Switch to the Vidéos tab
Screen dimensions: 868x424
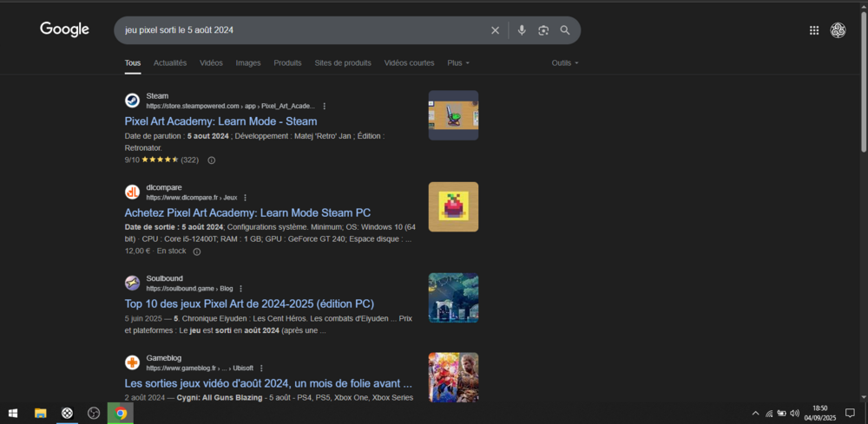[x=211, y=63]
